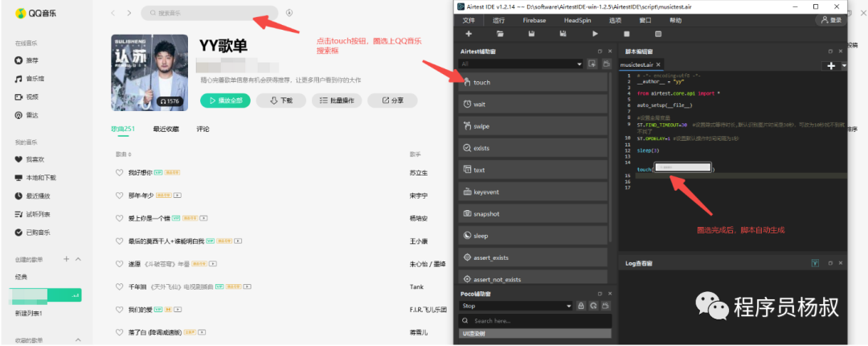Select the touch command in Airtest assistant
Screen dimensions: 868x346
[x=533, y=82]
